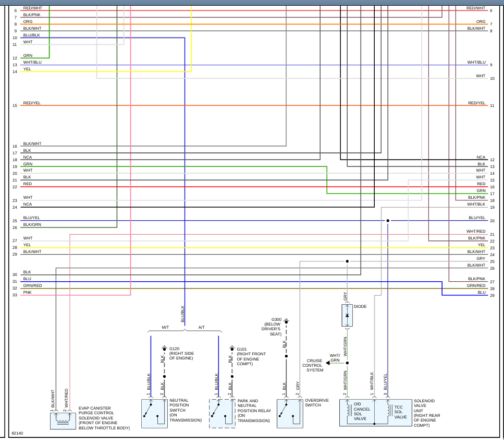504x444 pixels.
Task: Select the neutral position switch symbol
Action: [x=154, y=413]
